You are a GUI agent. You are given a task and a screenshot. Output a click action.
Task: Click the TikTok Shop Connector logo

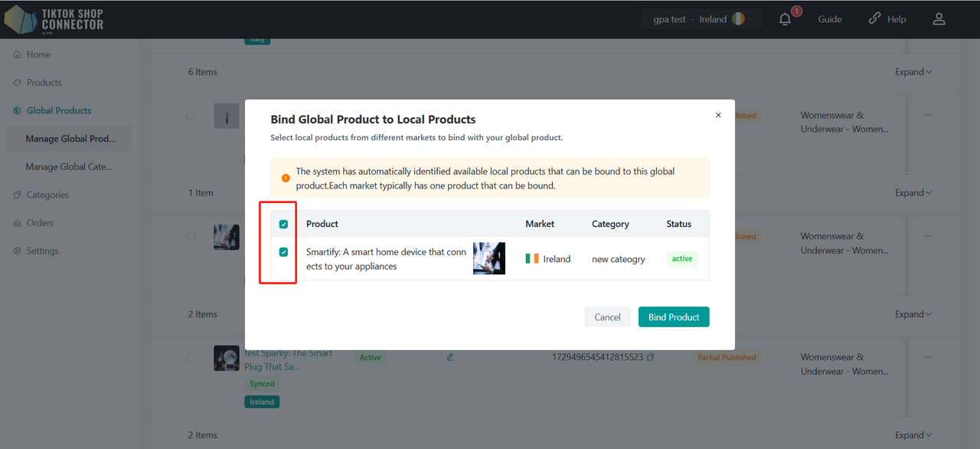tap(54, 19)
